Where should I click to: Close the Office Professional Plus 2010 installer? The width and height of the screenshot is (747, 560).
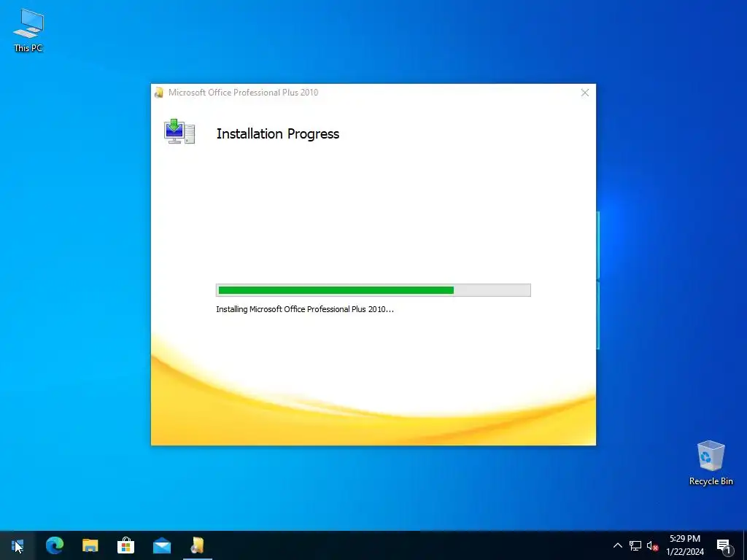click(x=585, y=93)
